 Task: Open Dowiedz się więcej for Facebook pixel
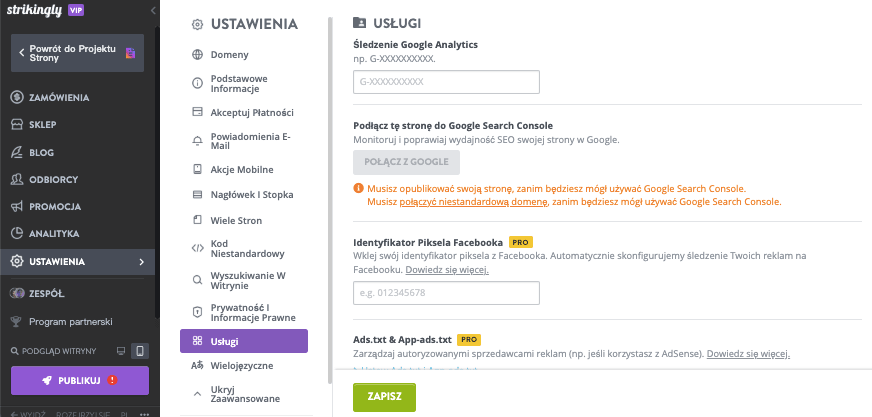click(x=447, y=270)
